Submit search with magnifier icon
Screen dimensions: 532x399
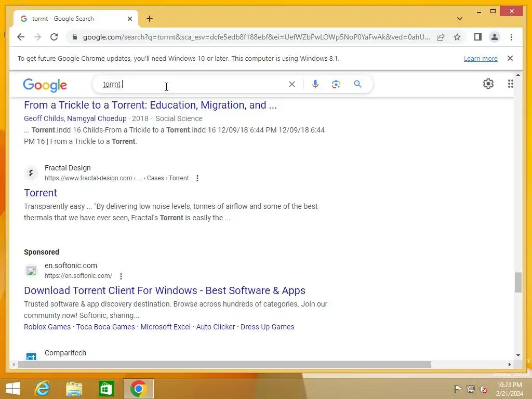(x=357, y=84)
